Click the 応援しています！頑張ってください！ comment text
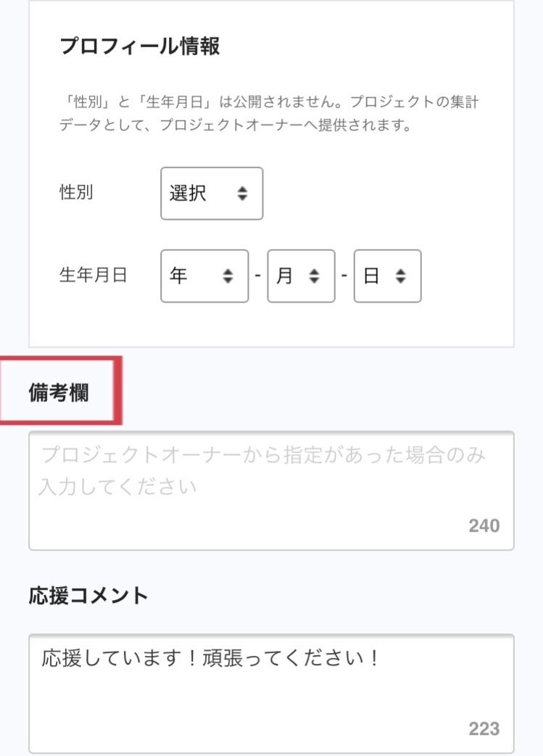The height and width of the screenshot is (756, 543). 211,659
